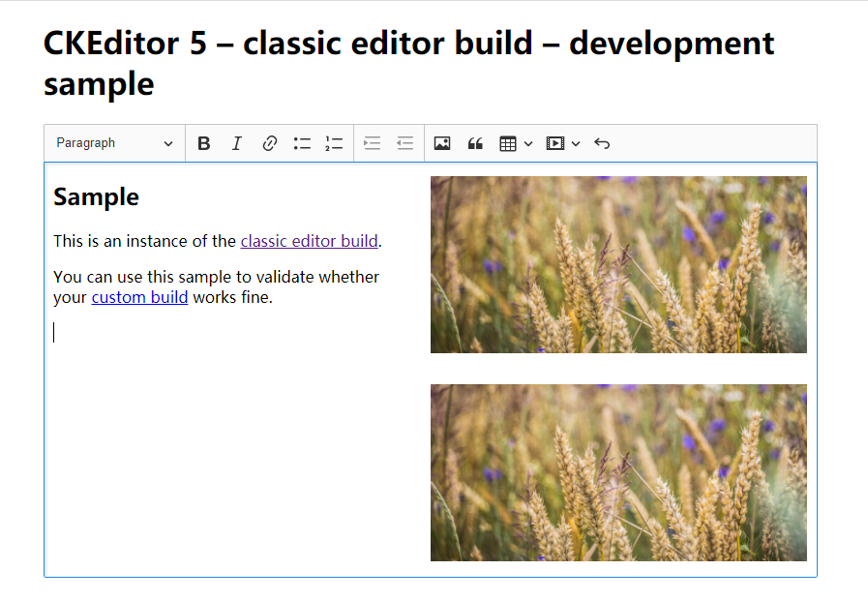Toggle italic formatting
This screenshot has width=868, height=600.
(x=236, y=143)
